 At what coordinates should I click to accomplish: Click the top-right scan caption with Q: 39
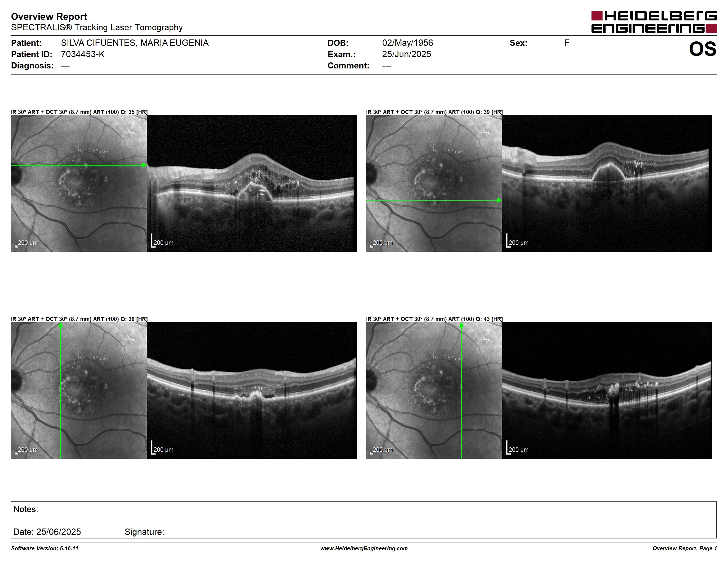pyautogui.click(x=434, y=112)
